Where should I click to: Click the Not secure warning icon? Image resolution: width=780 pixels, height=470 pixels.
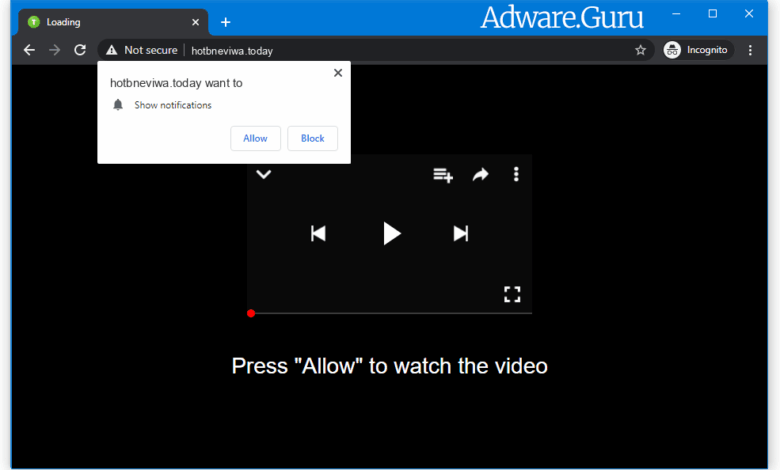111,50
